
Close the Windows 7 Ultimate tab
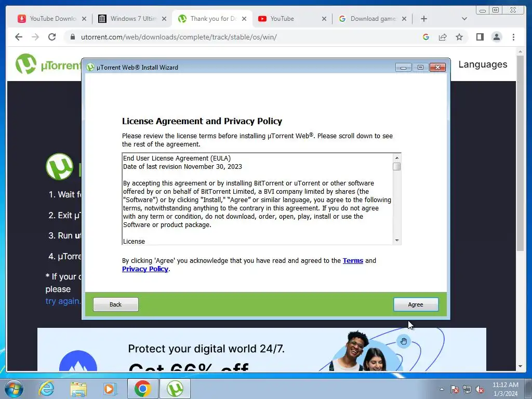(x=164, y=19)
